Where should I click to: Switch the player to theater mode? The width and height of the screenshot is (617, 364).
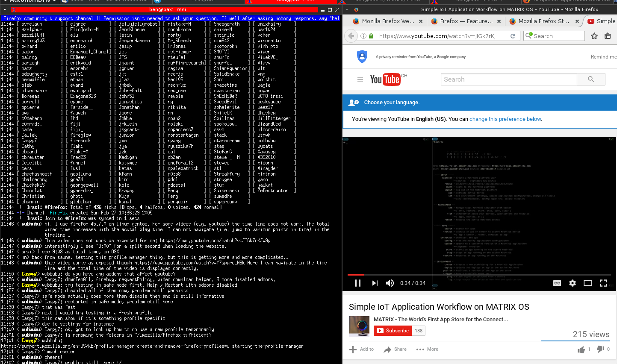tap(588, 283)
